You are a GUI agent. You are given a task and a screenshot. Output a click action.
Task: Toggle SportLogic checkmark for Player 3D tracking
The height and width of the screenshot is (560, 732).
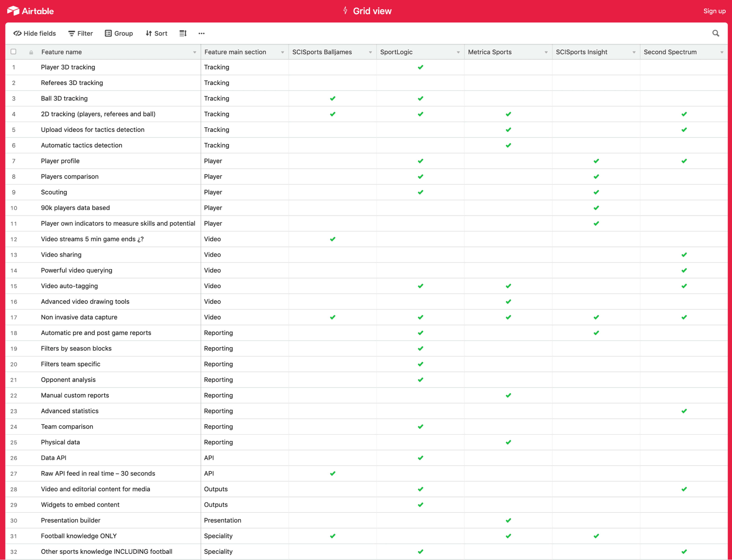(x=420, y=67)
